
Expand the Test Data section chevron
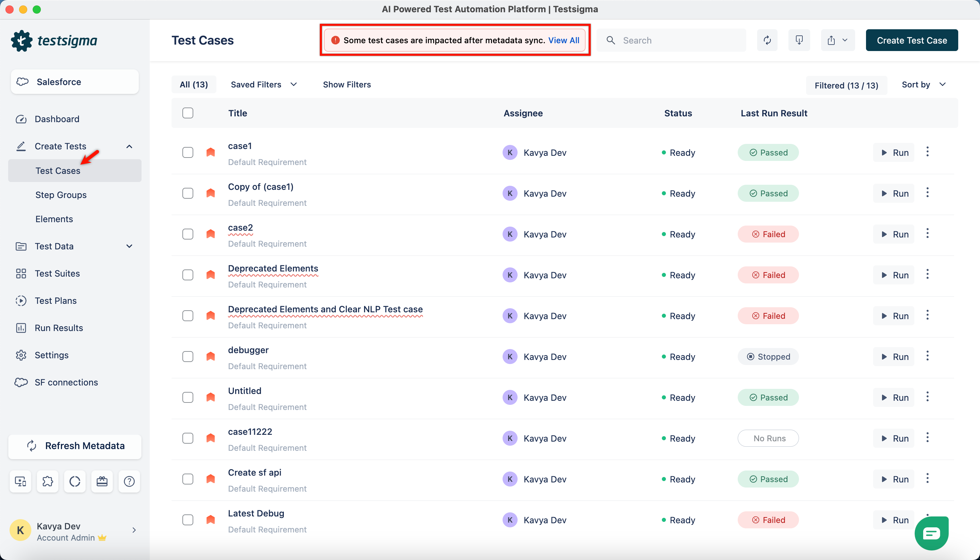point(129,246)
